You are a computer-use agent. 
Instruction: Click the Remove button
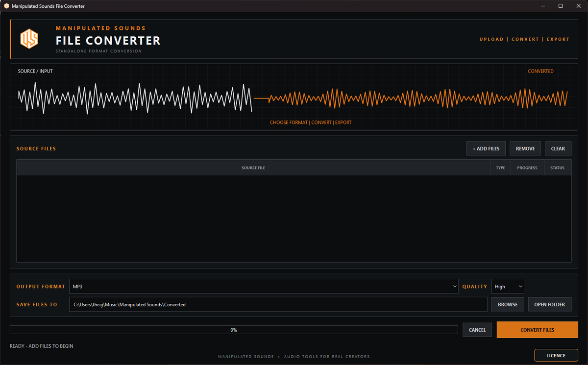[525, 148]
